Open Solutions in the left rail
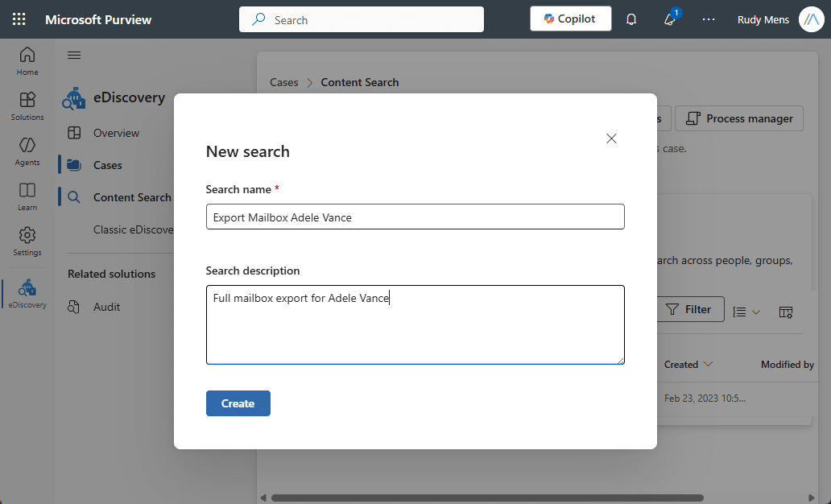Viewport: 831px width, 504px height. tap(27, 100)
